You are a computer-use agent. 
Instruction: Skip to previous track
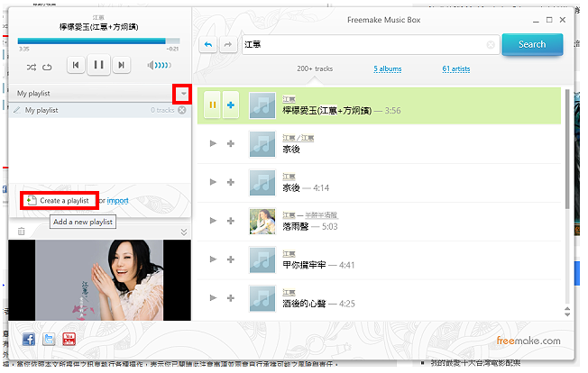76,65
